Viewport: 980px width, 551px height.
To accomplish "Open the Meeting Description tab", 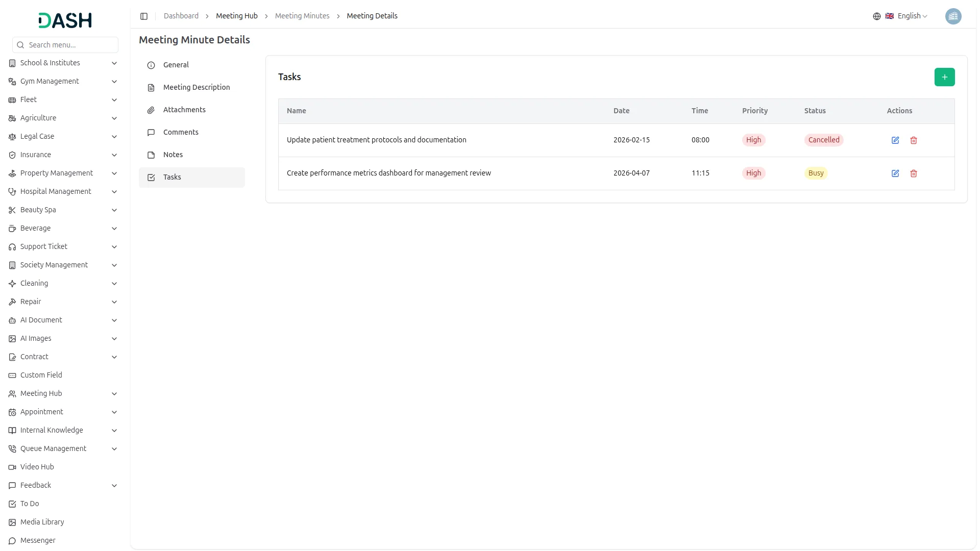I will coord(197,87).
